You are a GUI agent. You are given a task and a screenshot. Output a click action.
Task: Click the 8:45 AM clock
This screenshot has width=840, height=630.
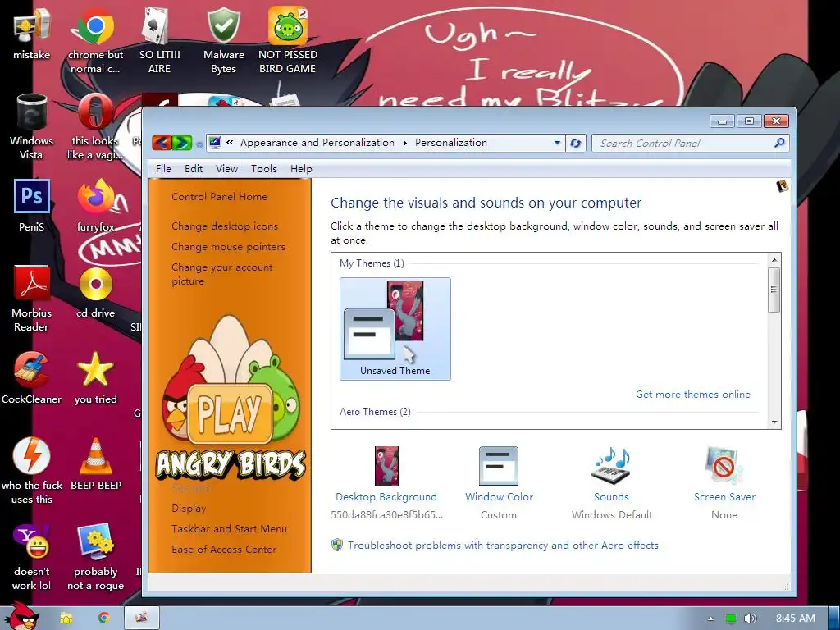pyautogui.click(x=796, y=619)
